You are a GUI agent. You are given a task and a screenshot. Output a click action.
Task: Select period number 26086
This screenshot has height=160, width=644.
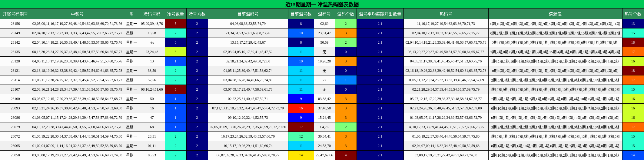tap(15, 118)
